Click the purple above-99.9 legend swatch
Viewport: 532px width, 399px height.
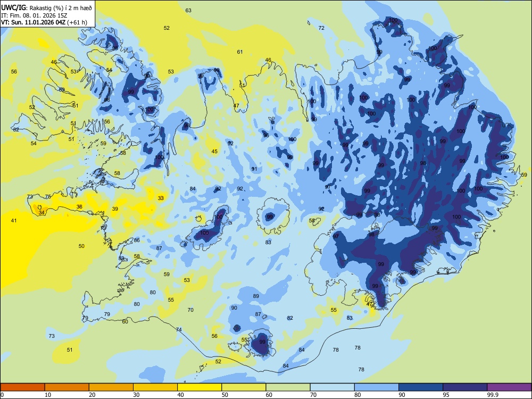(509, 387)
